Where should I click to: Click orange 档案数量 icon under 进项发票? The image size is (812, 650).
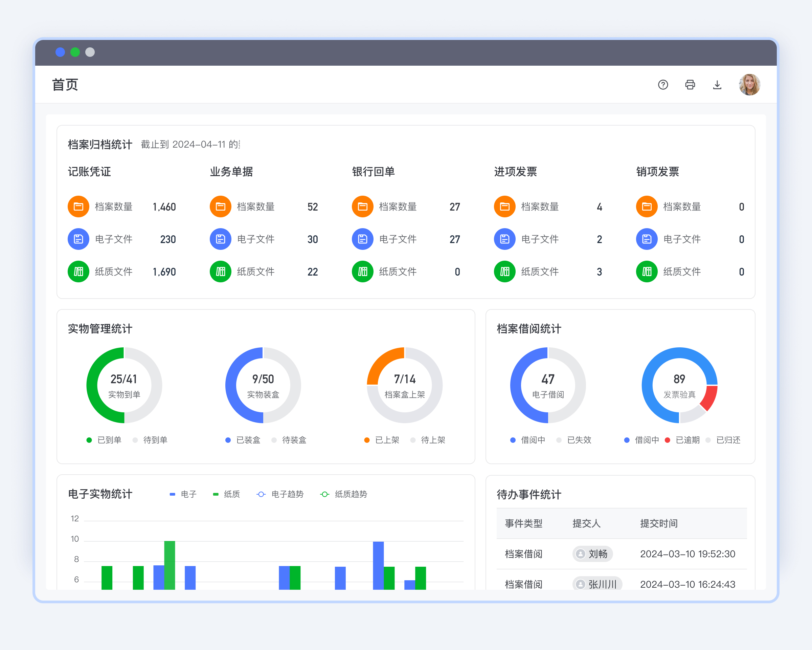(504, 207)
